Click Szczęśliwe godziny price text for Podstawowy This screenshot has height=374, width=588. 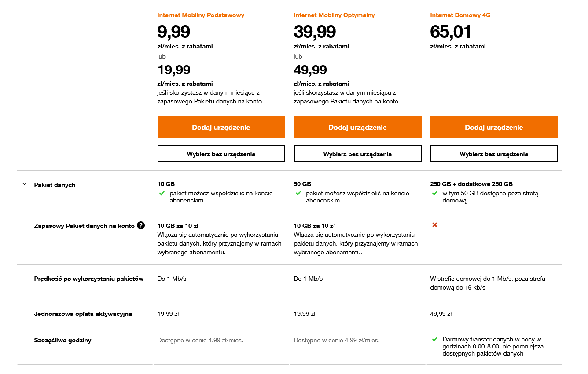point(200,340)
